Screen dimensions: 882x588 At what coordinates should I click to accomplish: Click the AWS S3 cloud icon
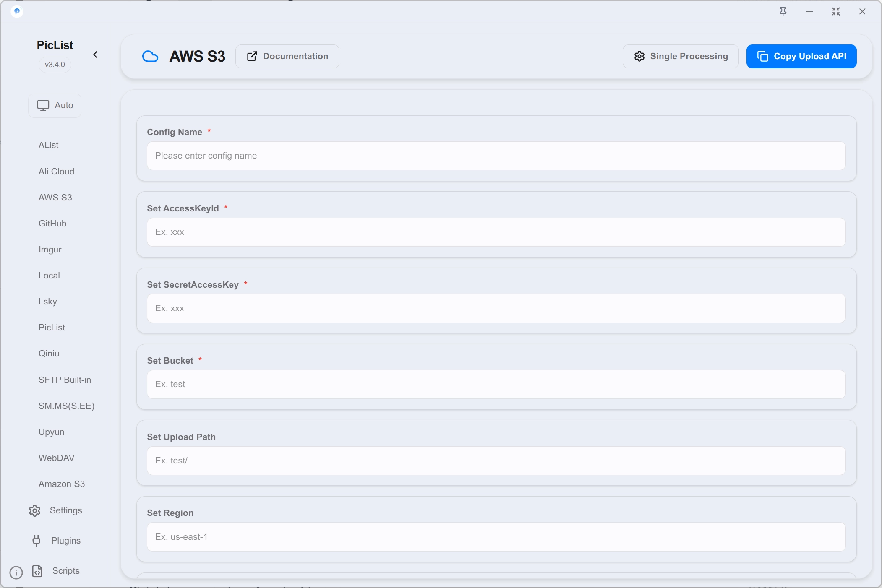150,57
